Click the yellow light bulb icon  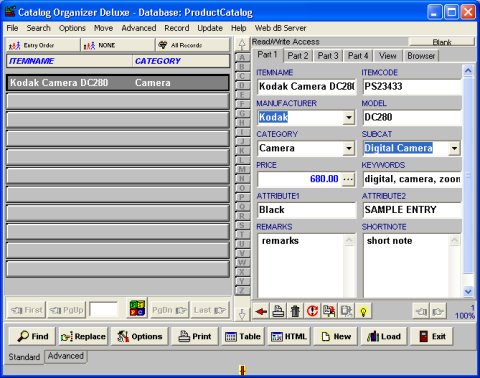pyautogui.click(x=363, y=311)
